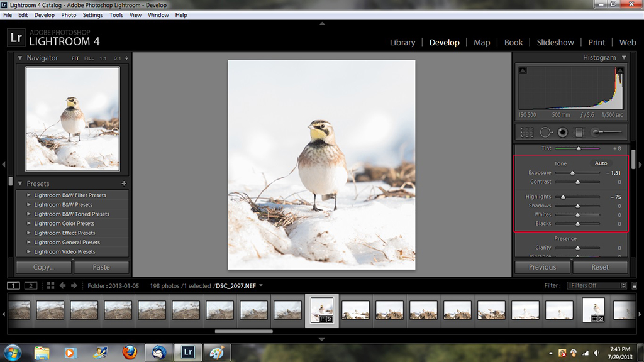
Task: Click the Reset button
Action: point(600,267)
